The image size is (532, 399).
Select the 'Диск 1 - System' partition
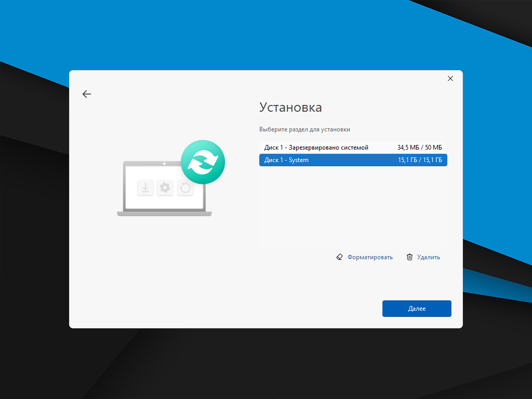point(286,160)
